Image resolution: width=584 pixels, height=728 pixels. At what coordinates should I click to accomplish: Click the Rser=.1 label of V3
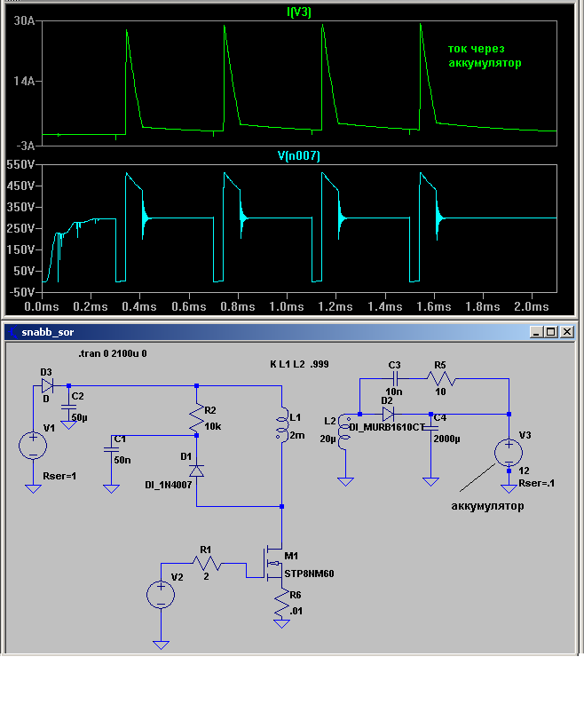coord(537,483)
